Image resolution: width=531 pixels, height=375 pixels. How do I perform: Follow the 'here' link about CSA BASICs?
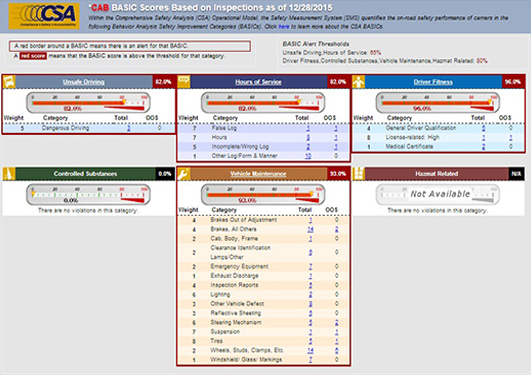[x=284, y=26]
